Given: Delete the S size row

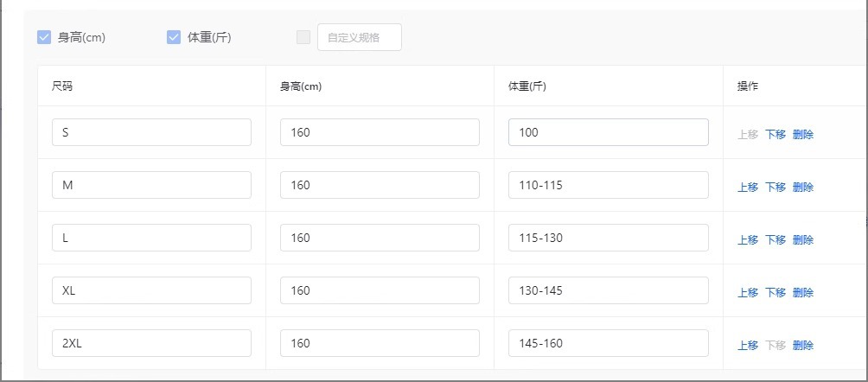Looking at the screenshot, I should (x=802, y=135).
